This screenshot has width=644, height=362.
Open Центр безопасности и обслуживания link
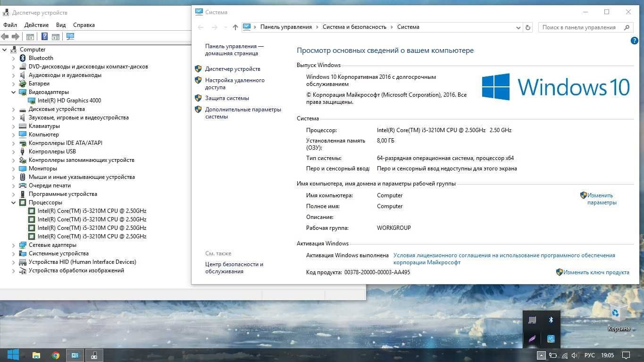[234, 268]
